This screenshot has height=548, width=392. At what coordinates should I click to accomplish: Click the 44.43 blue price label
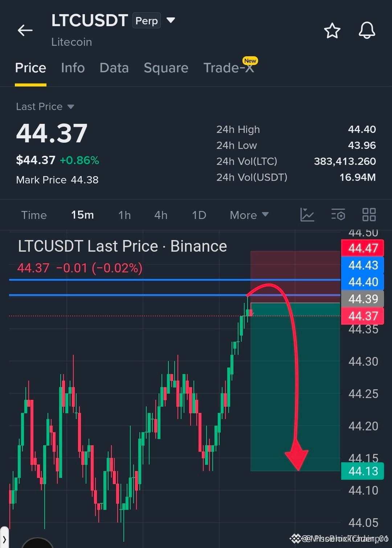pos(363,265)
